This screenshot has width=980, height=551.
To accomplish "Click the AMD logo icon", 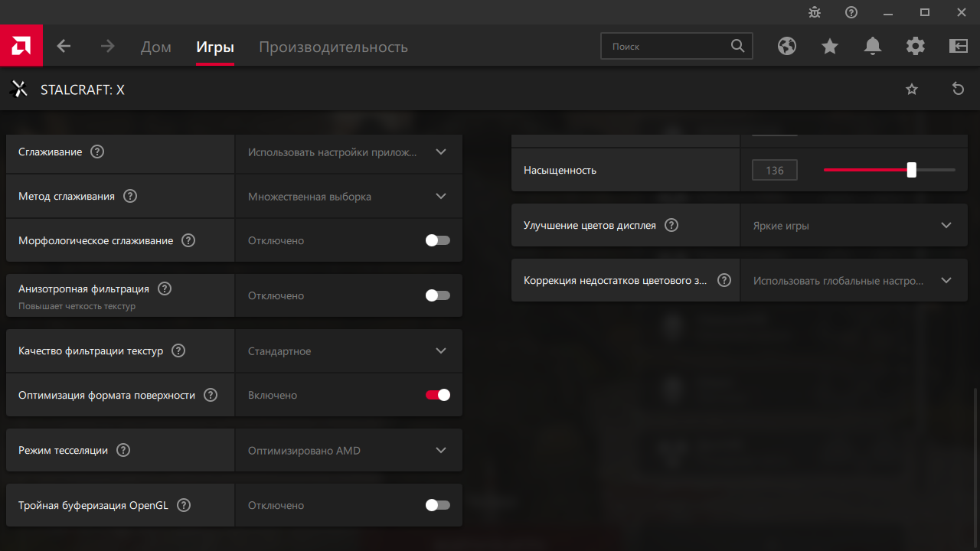I will [x=21, y=46].
